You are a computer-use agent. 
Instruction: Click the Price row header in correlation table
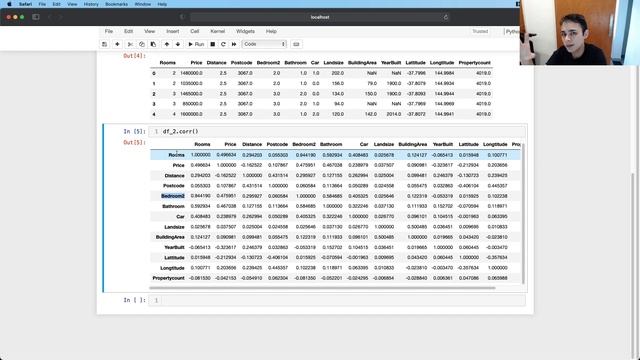(x=178, y=165)
